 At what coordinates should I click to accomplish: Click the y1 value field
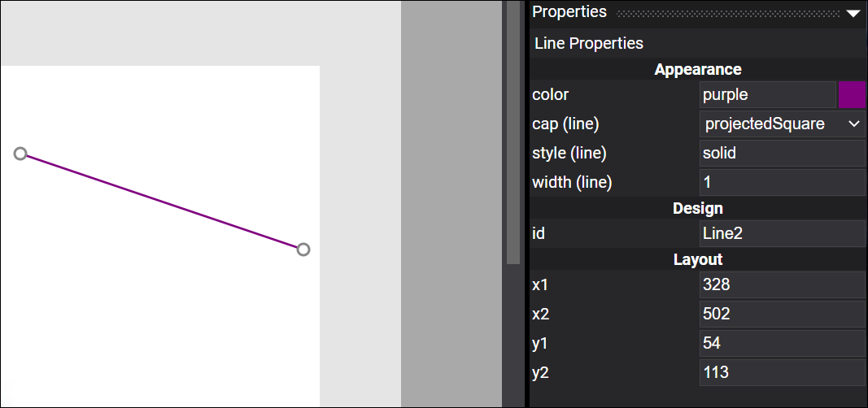click(x=782, y=343)
